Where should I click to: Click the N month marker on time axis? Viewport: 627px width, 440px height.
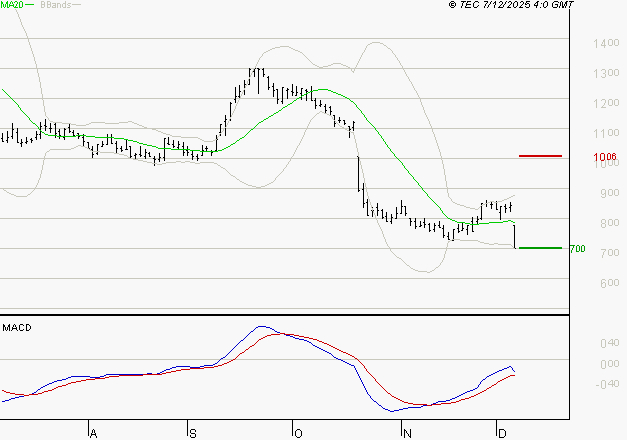point(407,434)
